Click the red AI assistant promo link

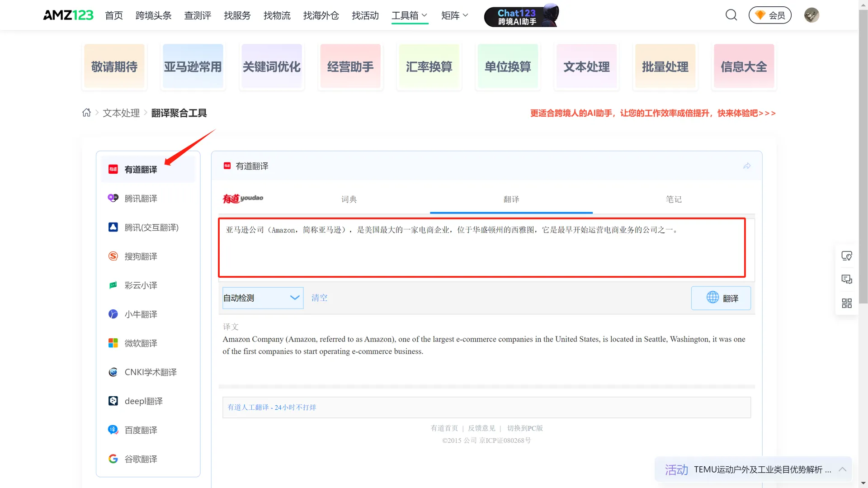coord(653,113)
